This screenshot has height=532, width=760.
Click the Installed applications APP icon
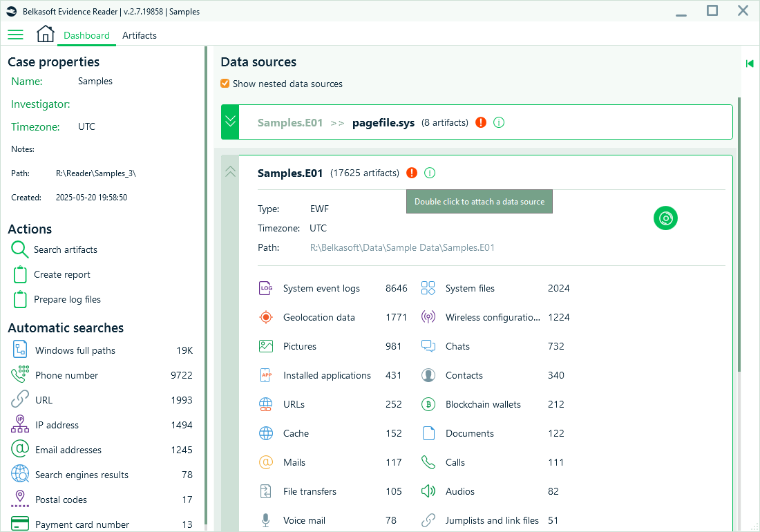coord(265,375)
